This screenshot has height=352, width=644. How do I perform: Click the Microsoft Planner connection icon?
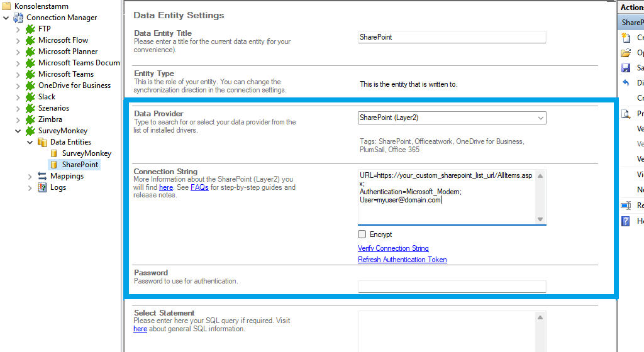(30, 52)
